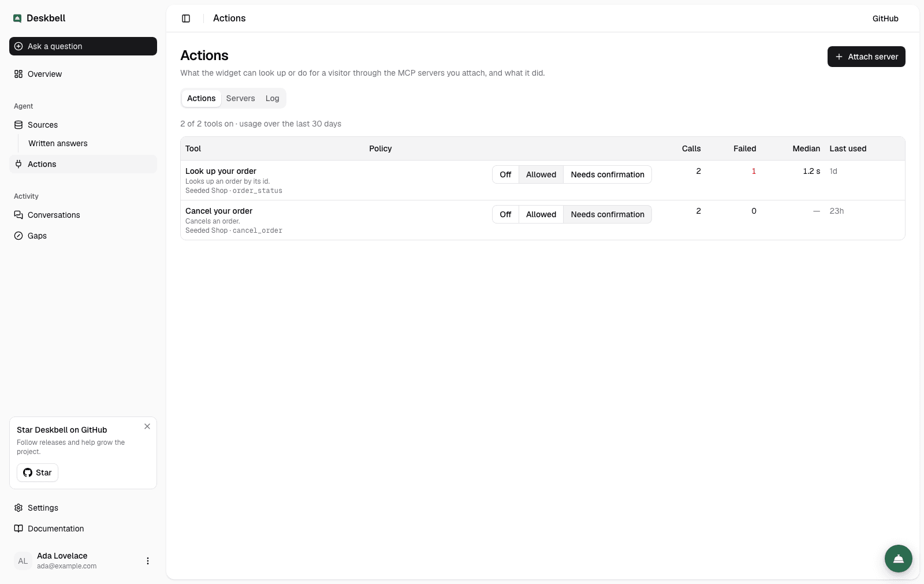Screen dimensions: 924x584
Task: Click the Attach server button
Action: click(866, 57)
